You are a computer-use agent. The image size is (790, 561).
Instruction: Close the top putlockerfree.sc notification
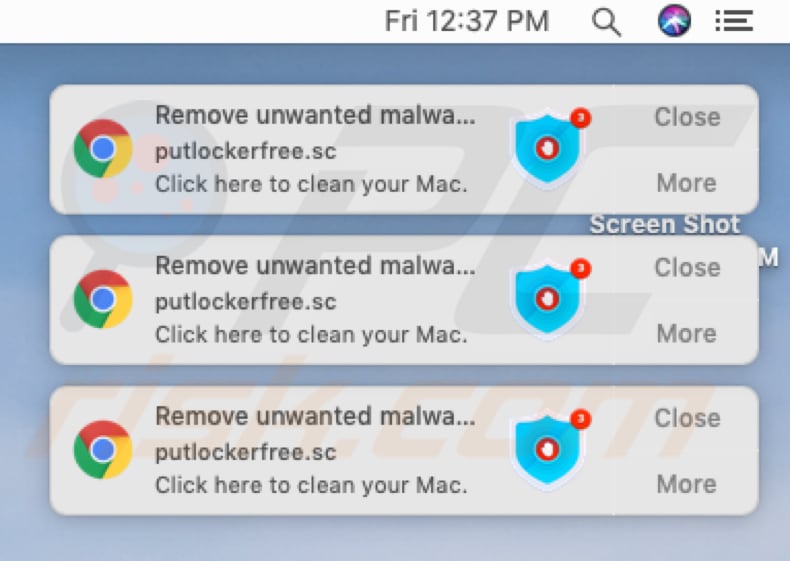coord(687,117)
